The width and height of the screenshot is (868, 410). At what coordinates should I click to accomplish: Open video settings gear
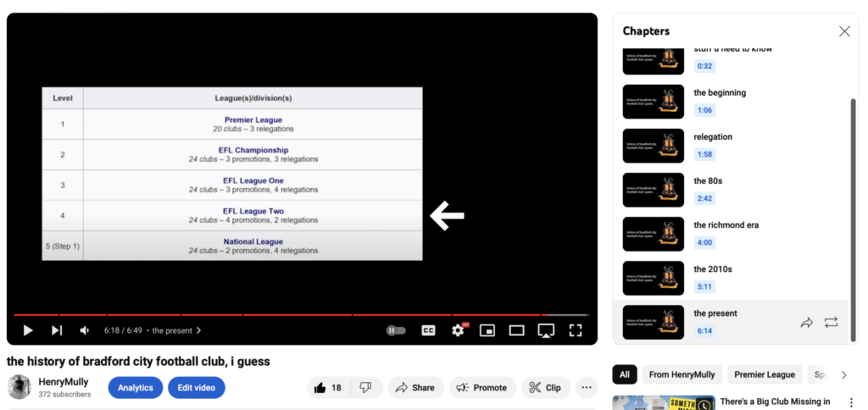tap(458, 330)
